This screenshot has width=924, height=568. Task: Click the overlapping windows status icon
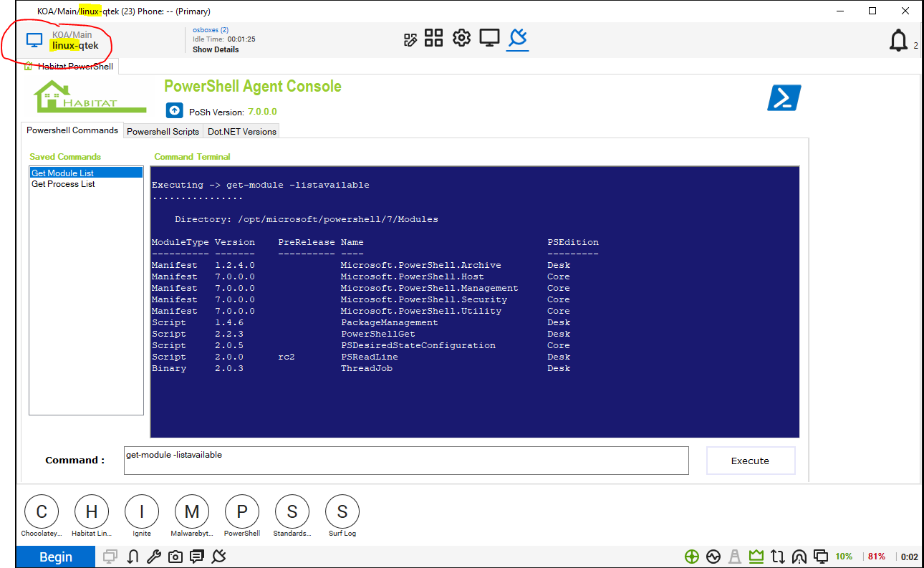point(822,557)
